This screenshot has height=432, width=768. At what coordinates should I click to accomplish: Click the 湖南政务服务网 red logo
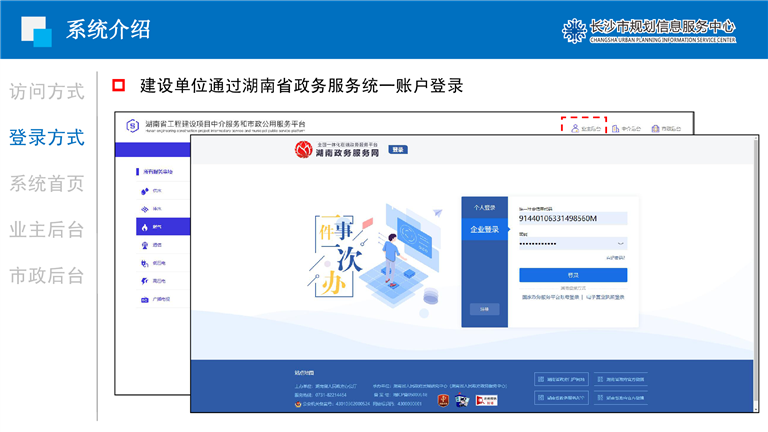304,150
